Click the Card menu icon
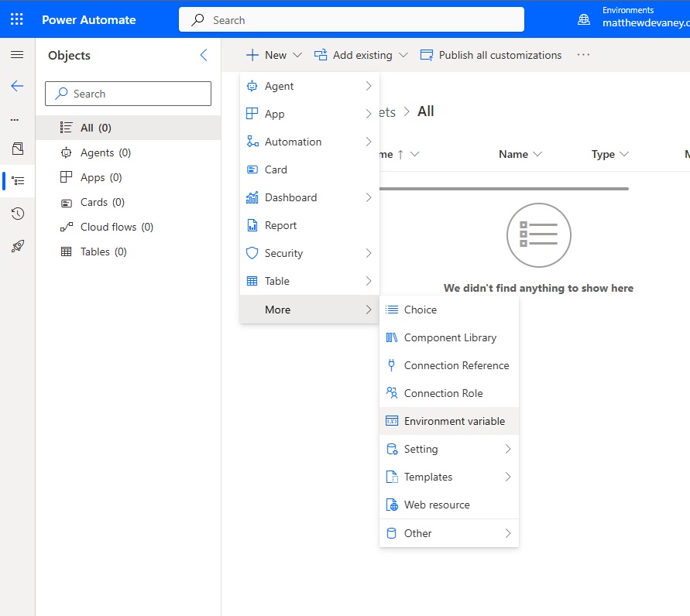 [252, 169]
